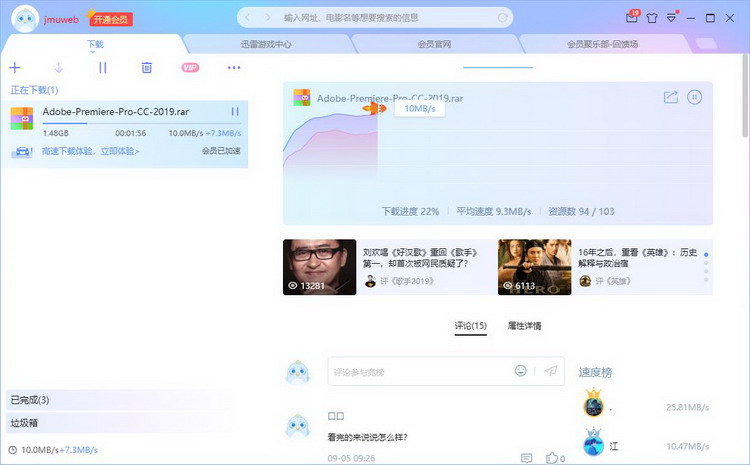Open article 16年之后，重看《英雄》
Screen dimensions: 750x465
point(637,258)
